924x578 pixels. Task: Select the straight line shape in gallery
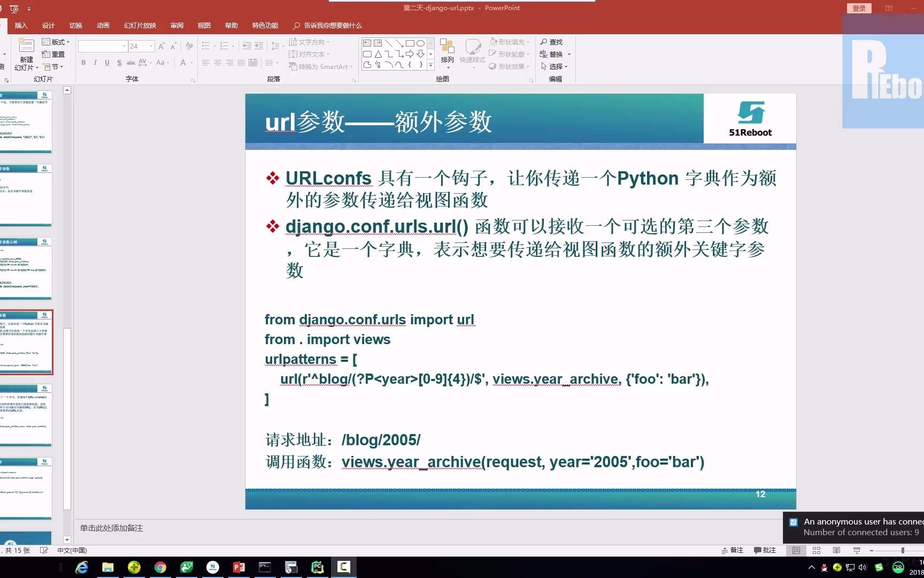tap(389, 43)
